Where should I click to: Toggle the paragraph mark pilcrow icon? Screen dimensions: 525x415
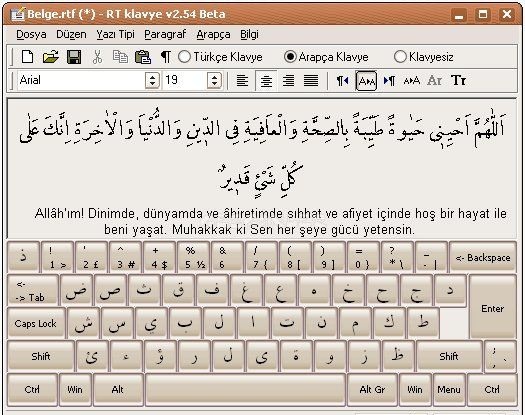click(x=166, y=57)
